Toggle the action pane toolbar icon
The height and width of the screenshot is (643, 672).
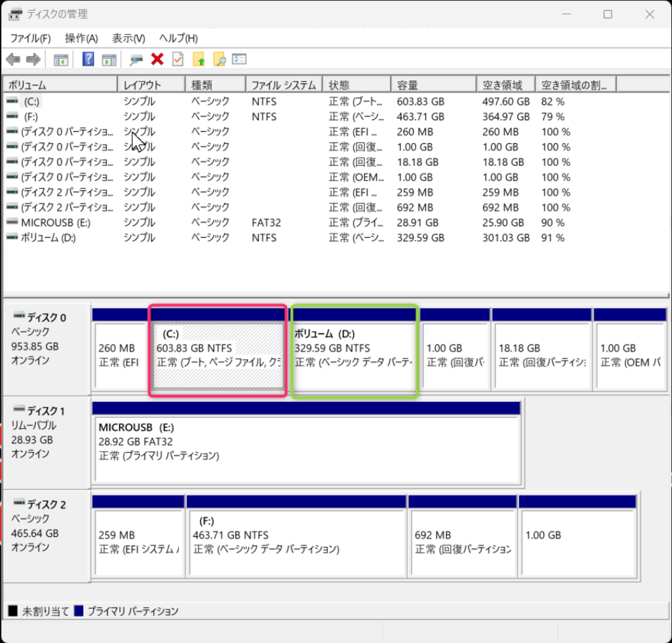(x=109, y=60)
